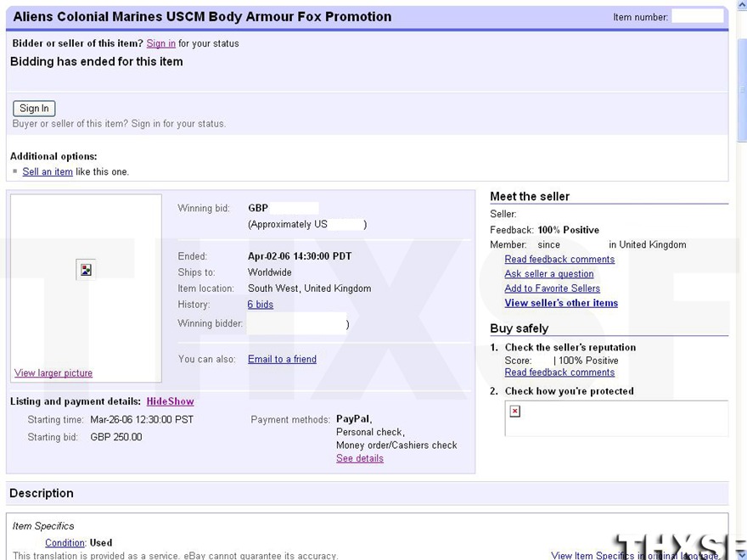The image size is (747, 560).
Task: Click the broken item image placeholder icon
Action: (86, 270)
